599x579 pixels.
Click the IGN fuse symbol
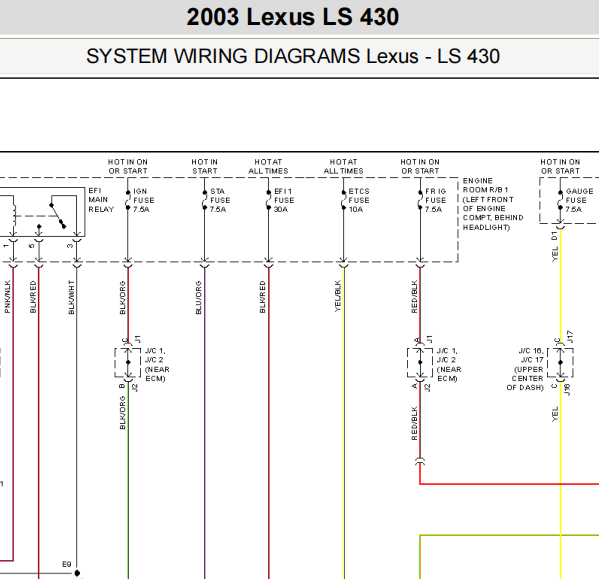(x=128, y=200)
